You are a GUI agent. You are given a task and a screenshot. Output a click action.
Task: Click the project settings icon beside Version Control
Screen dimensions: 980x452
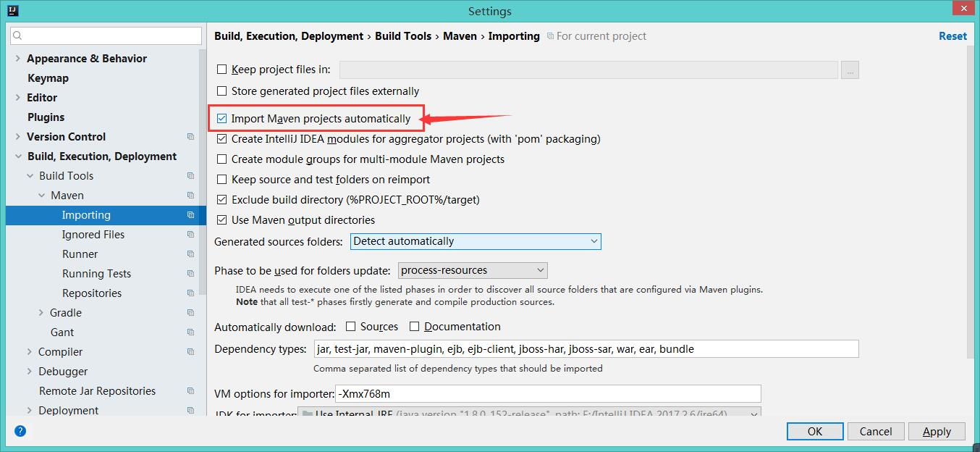[x=190, y=136]
